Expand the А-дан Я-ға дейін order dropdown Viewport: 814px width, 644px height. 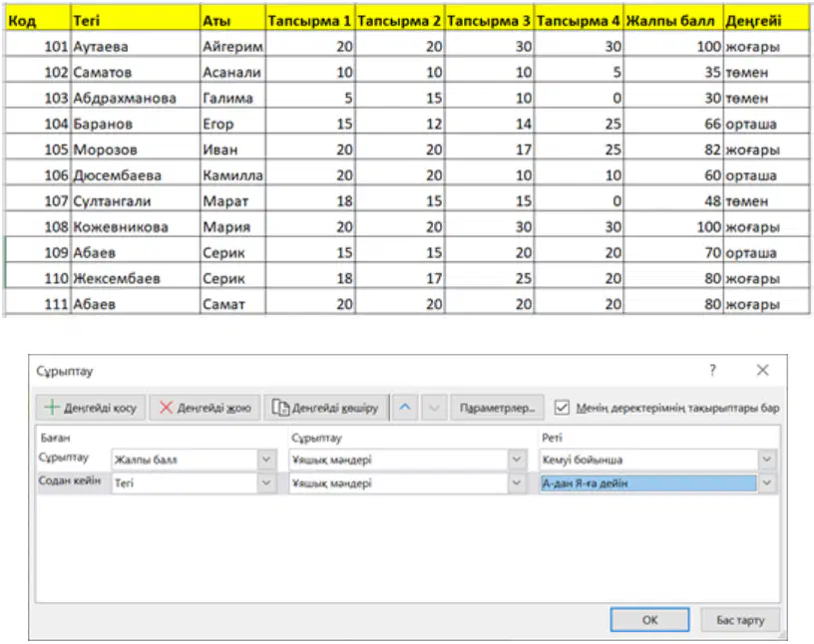click(767, 483)
